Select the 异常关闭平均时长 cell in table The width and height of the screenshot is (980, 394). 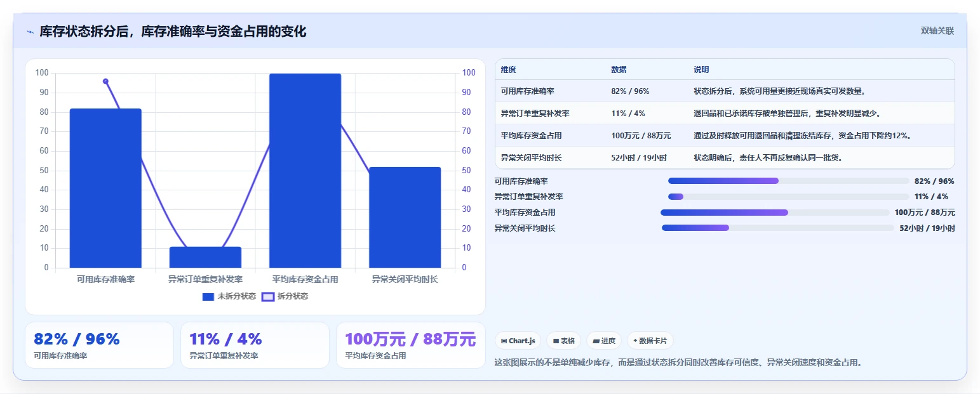[531, 158]
